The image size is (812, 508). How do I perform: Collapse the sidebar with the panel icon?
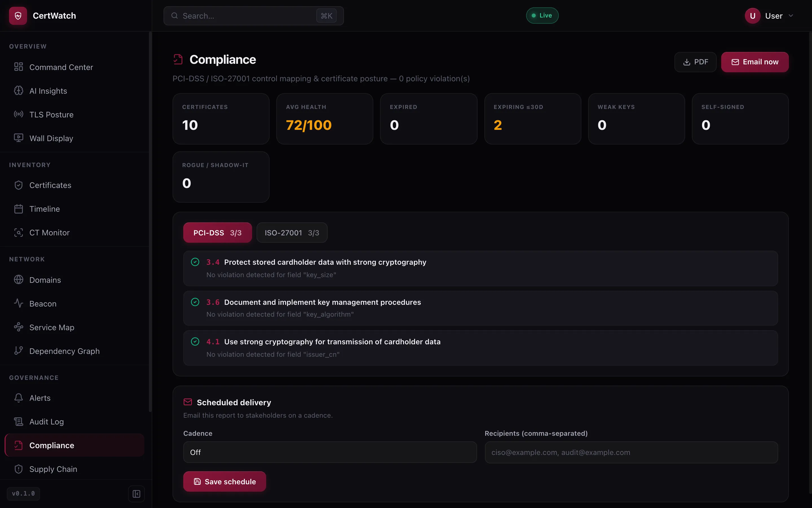pos(136,494)
